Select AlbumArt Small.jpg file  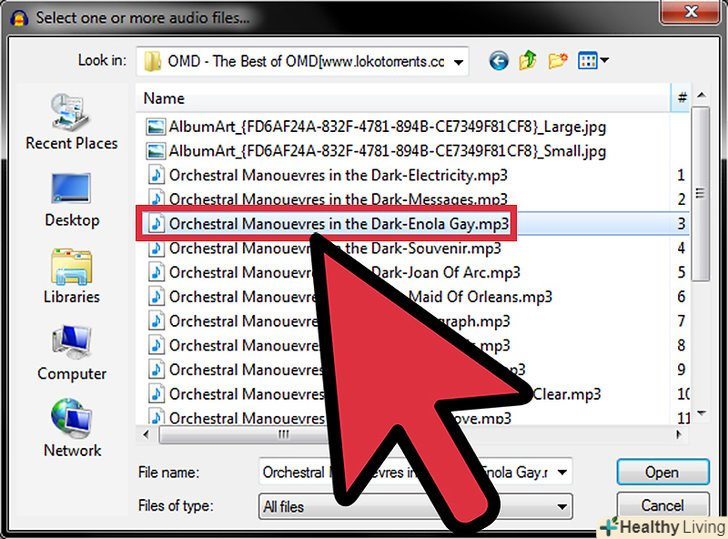(376, 151)
